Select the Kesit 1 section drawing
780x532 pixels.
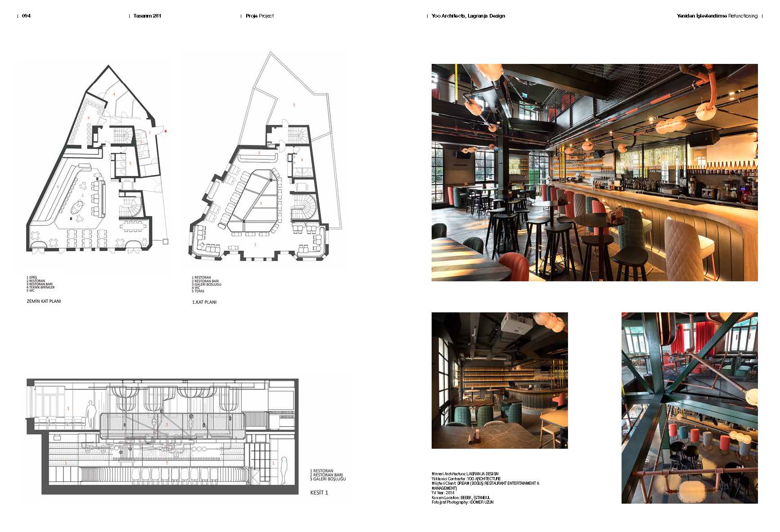pos(162,437)
